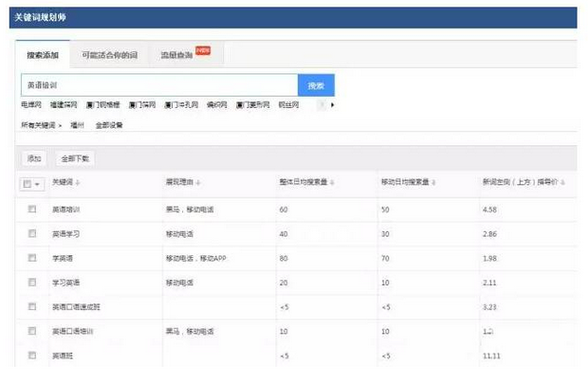This screenshot has height=384, width=588.
Task: Click the NEW badge on 流量查询
Action: point(203,50)
